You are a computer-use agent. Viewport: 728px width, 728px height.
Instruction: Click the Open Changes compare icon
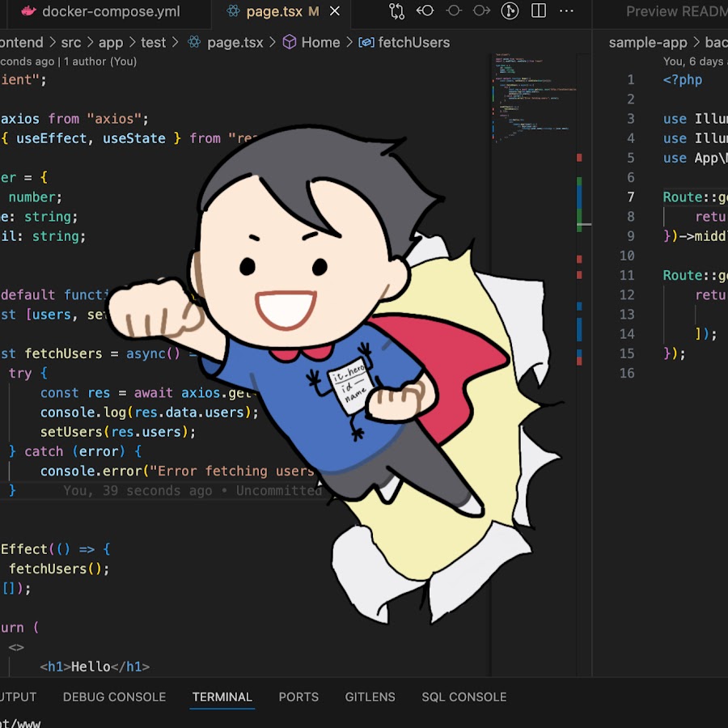[396, 12]
